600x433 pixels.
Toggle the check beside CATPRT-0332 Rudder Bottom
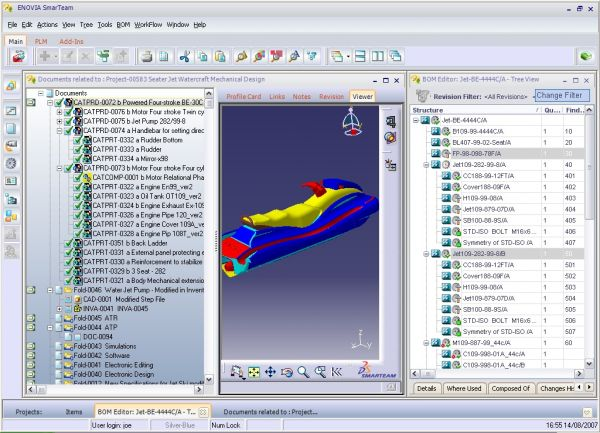(x=78, y=140)
